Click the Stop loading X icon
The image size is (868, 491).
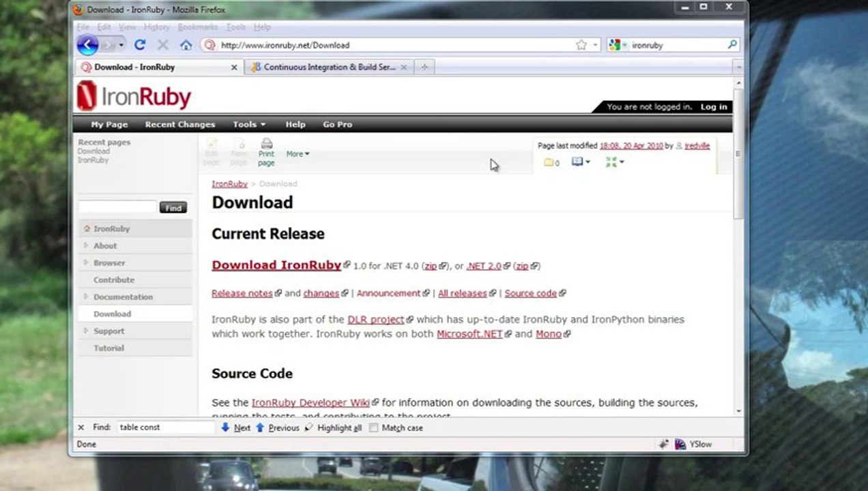point(162,45)
